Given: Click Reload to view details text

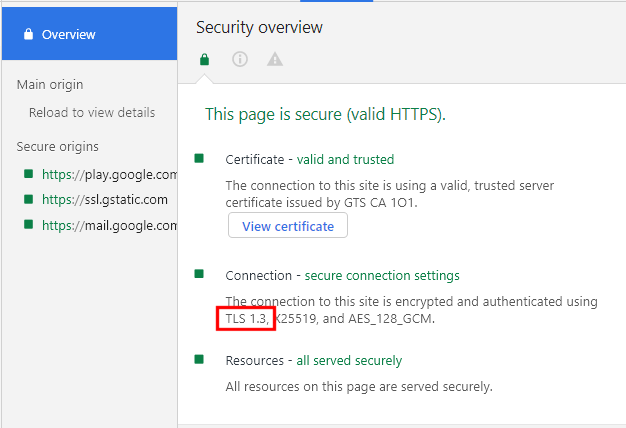Looking at the screenshot, I should click(x=92, y=113).
